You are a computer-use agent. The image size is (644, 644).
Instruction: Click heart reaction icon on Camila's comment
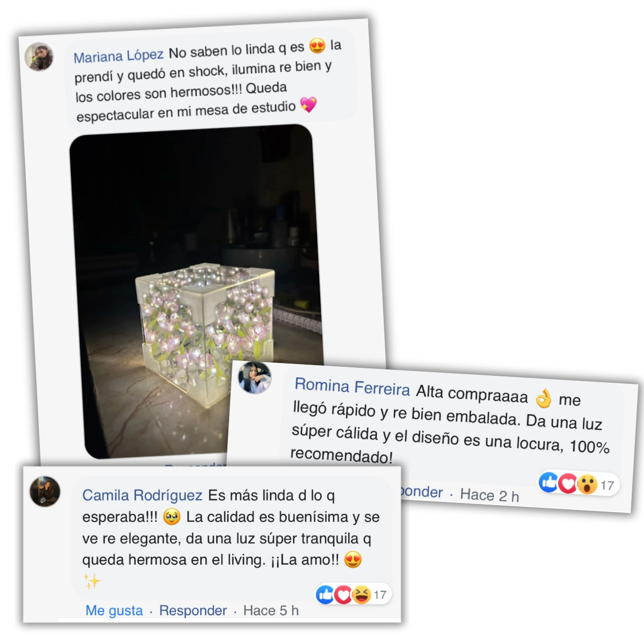pyautogui.click(x=343, y=595)
